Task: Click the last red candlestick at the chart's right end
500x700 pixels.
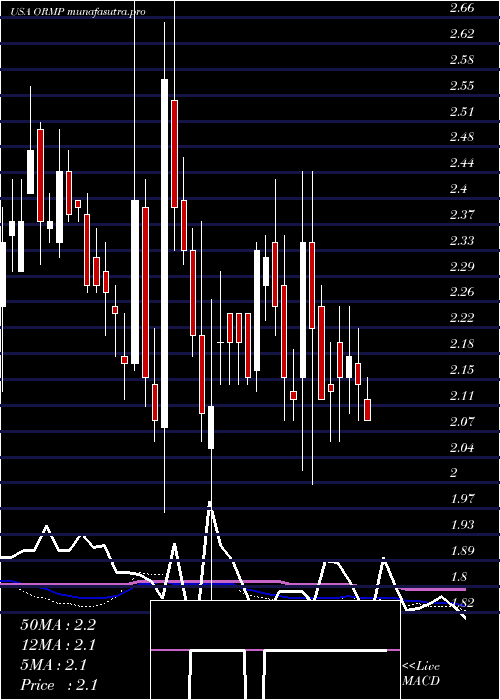Action: [367, 410]
